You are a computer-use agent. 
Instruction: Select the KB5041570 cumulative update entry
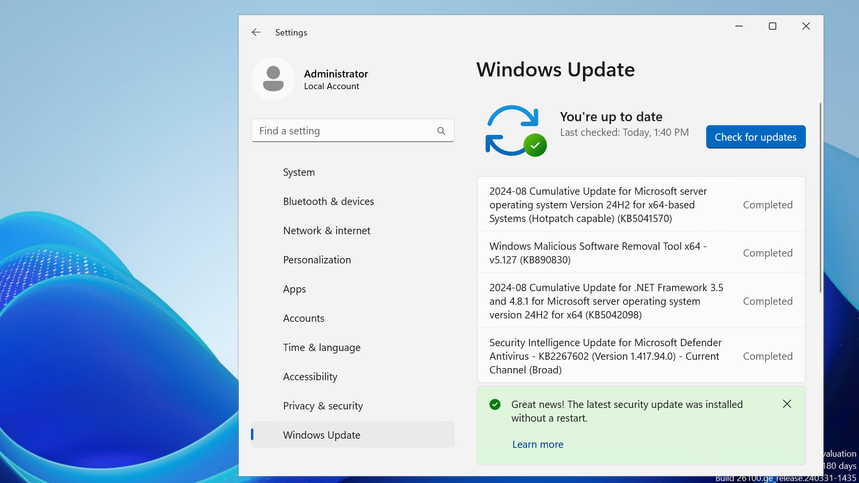pos(641,205)
